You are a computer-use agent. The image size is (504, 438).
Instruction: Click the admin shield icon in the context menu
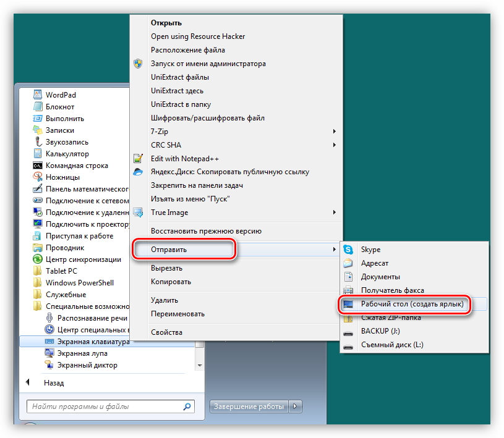138,64
